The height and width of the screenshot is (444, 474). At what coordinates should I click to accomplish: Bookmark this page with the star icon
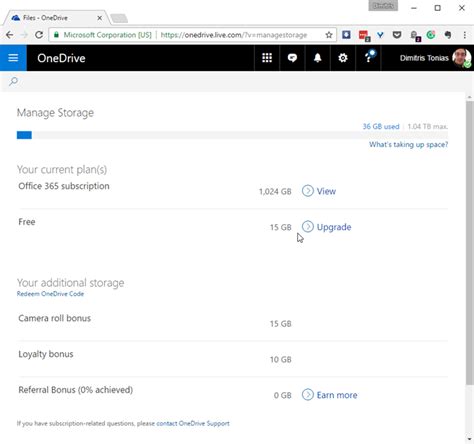[x=329, y=35]
